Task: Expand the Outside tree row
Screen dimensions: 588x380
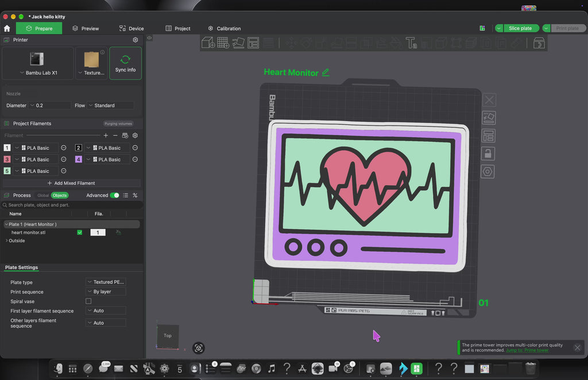Action: pyautogui.click(x=6, y=241)
